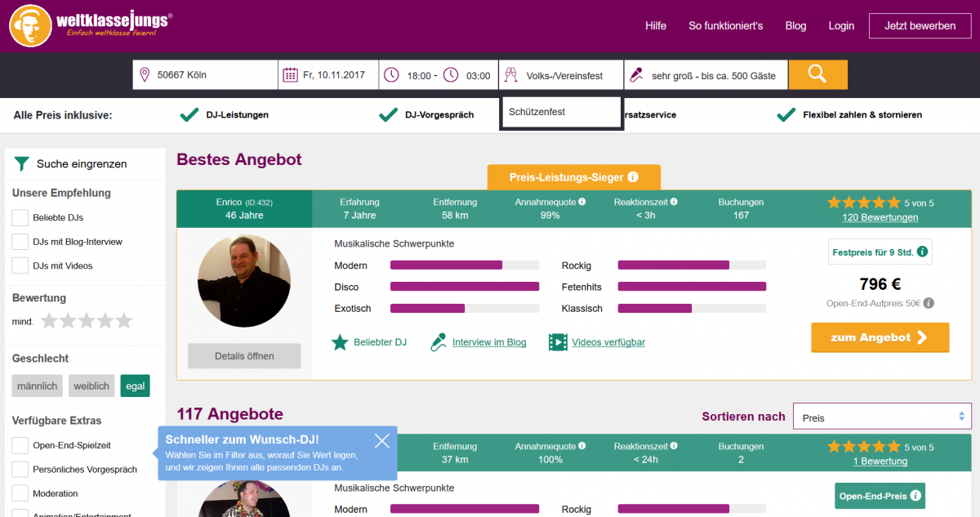This screenshot has height=517, width=980.
Task: Set minimum rating to one star
Action: point(49,321)
